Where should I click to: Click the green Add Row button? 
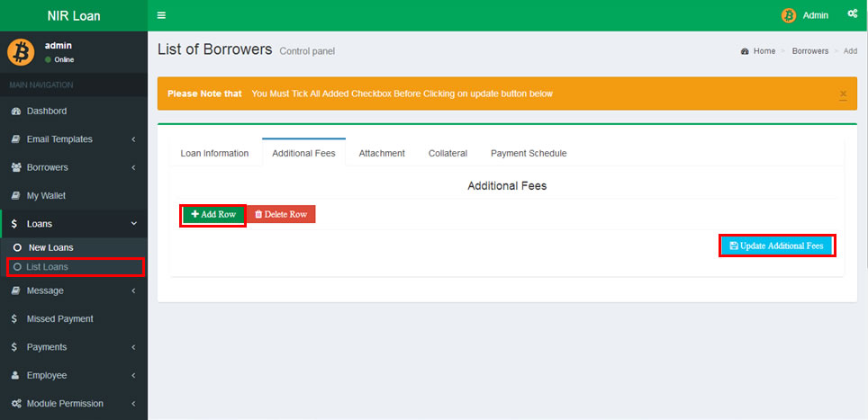(x=213, y=215)
